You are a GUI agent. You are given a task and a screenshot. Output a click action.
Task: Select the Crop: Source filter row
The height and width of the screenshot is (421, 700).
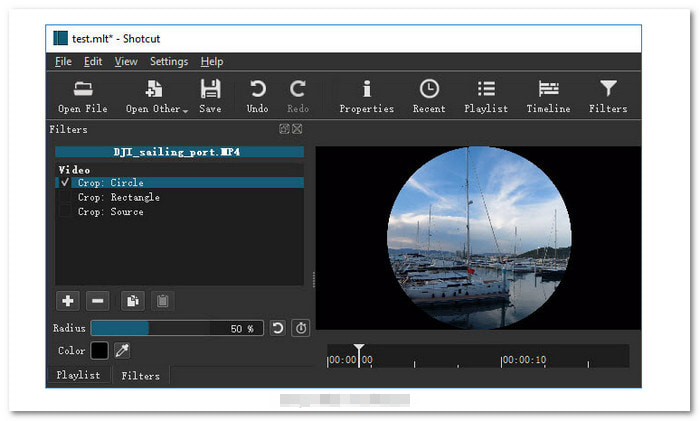pyautogui.click(x=179, y=212)
